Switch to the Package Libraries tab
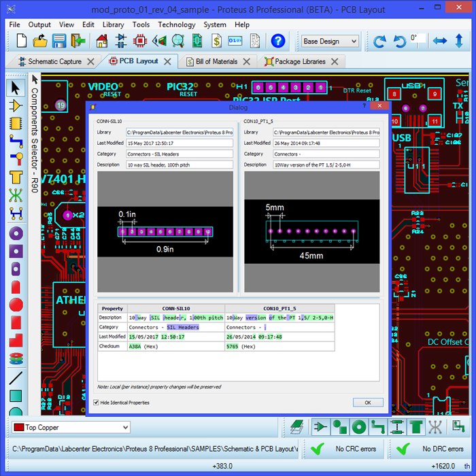Viewport: 476px width, 476px height. click(x=300, y=62)
